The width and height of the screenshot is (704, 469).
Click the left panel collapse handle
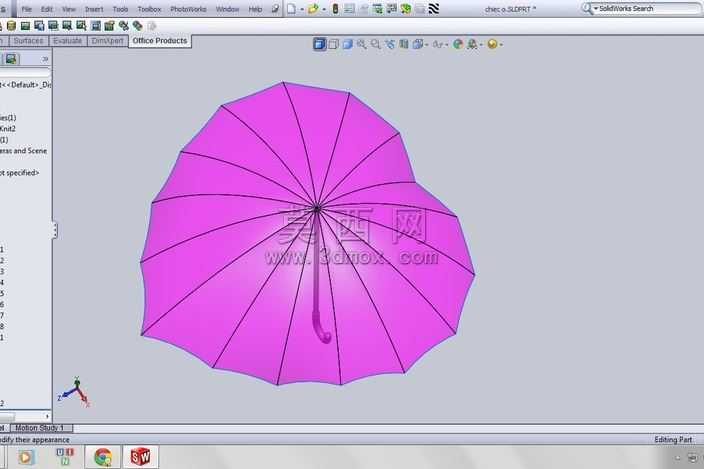tap(55, 230)
